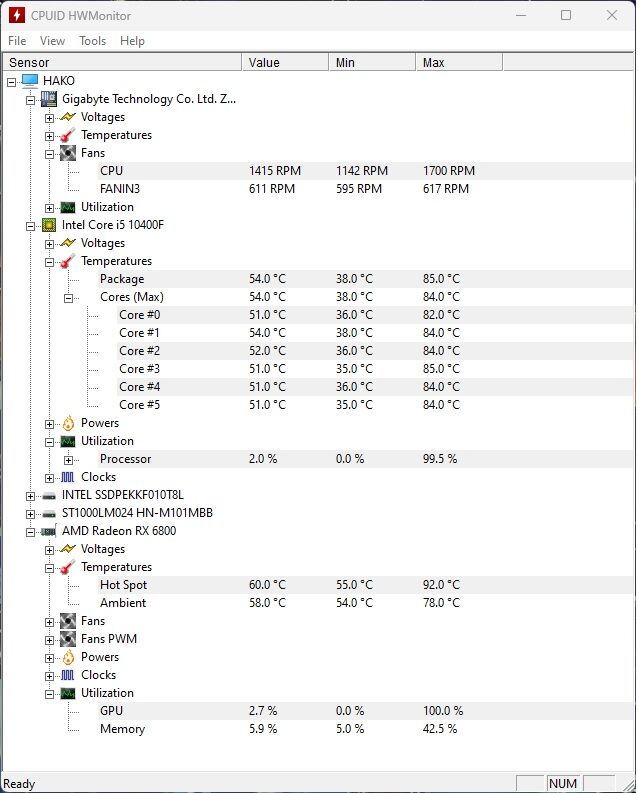Click the Intel Core i5 CPU chip icon
This screenshot has width=638, height=793.
[49, 225]
